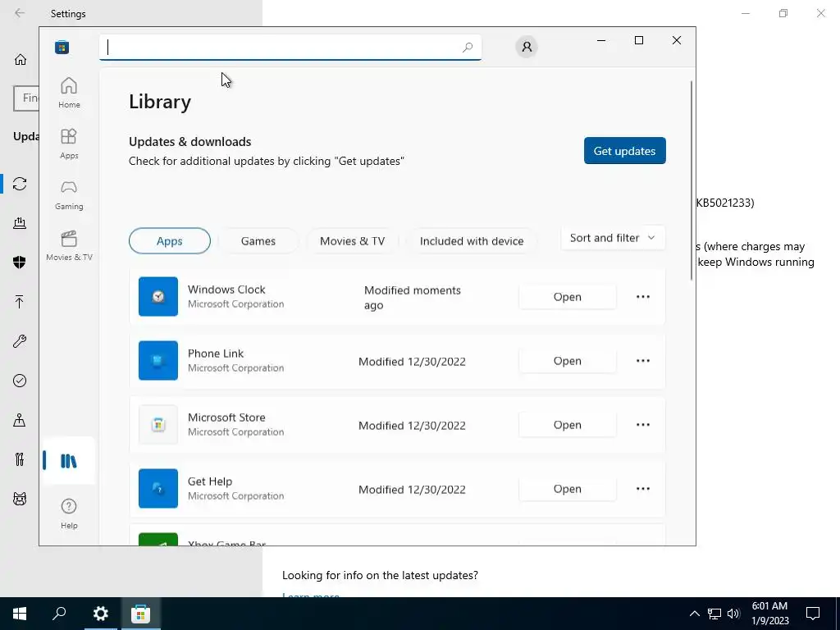Open Phone Link from the library

[568, 361]
